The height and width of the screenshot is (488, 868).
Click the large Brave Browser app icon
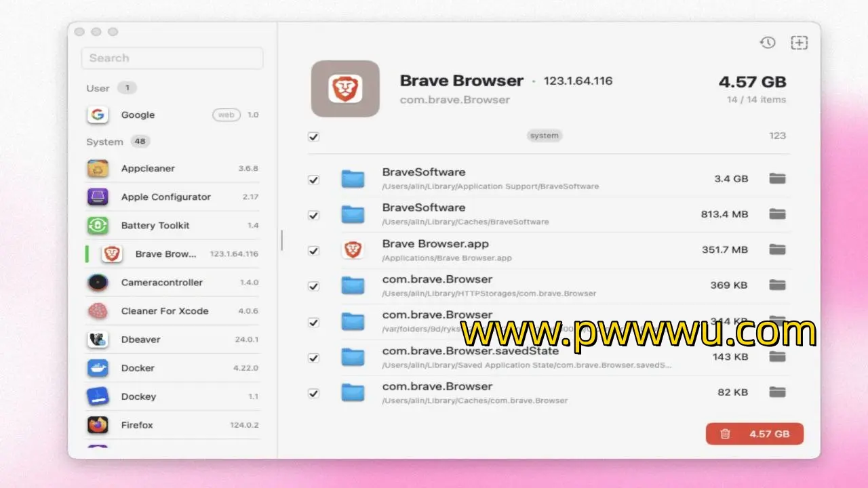tap(344, 89)
